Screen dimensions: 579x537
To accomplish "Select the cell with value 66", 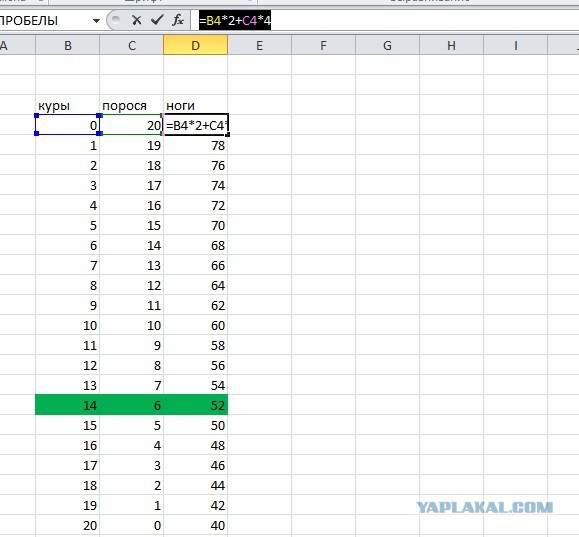I will [196, 265].
